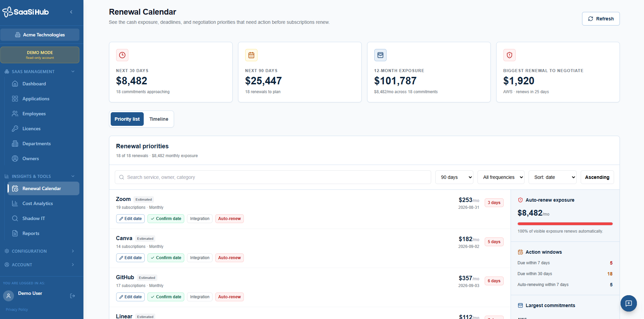The height and width of the screenshot is (319, 644).
Task: Click the logout icon next to Demo User
Action: [x=73, y=296]
